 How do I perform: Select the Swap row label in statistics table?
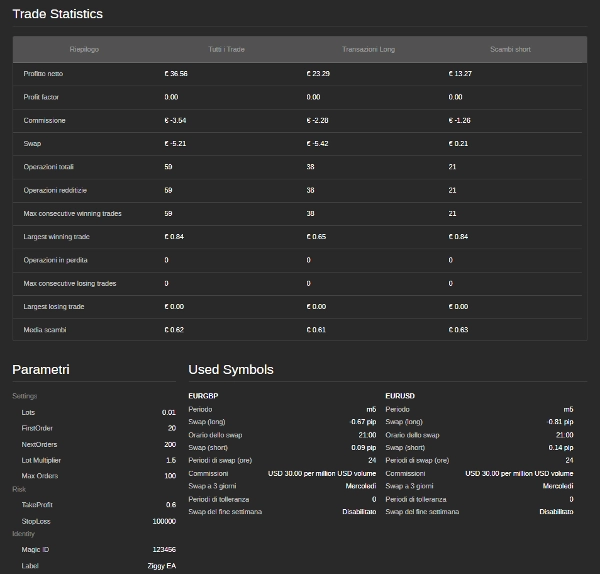[32, 144]
